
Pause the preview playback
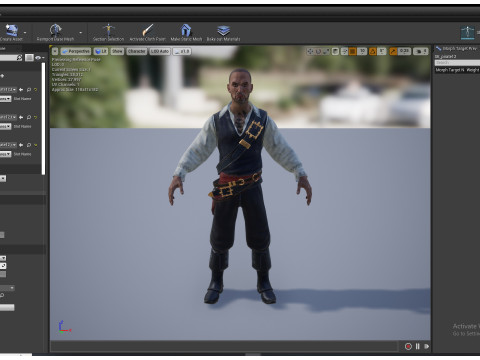click(x=417, y=346)
